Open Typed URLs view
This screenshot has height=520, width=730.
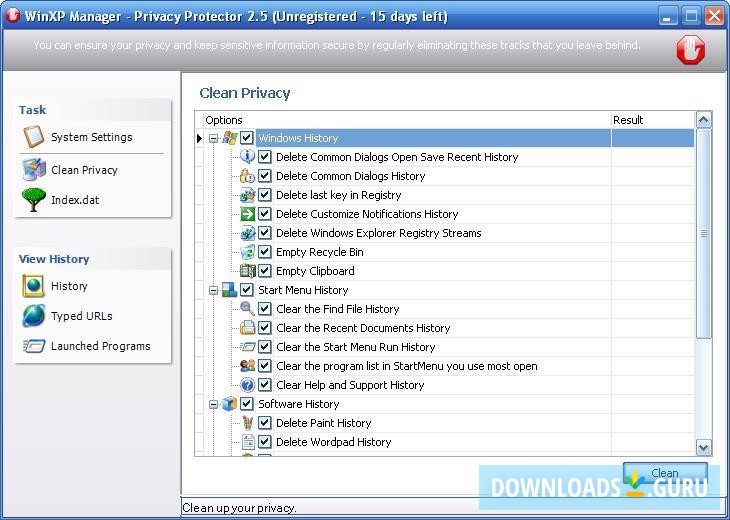tap(81, 316)
